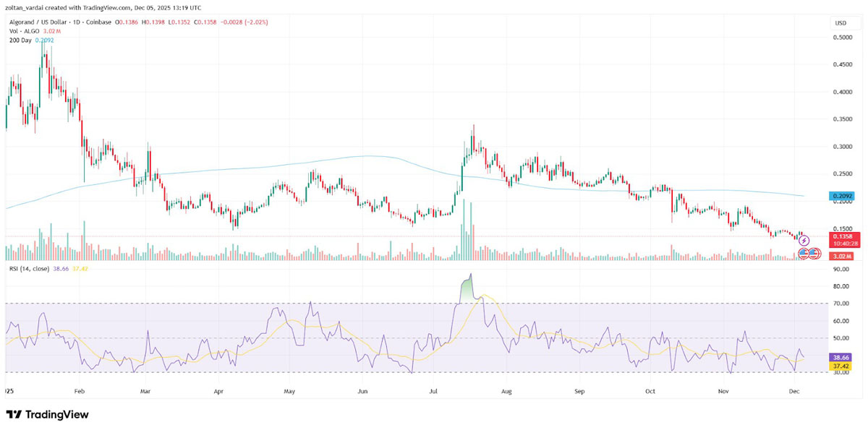The image size is (868, 430).
Task: Click the leftmost US flag event icon
Action: coord(803,254)
